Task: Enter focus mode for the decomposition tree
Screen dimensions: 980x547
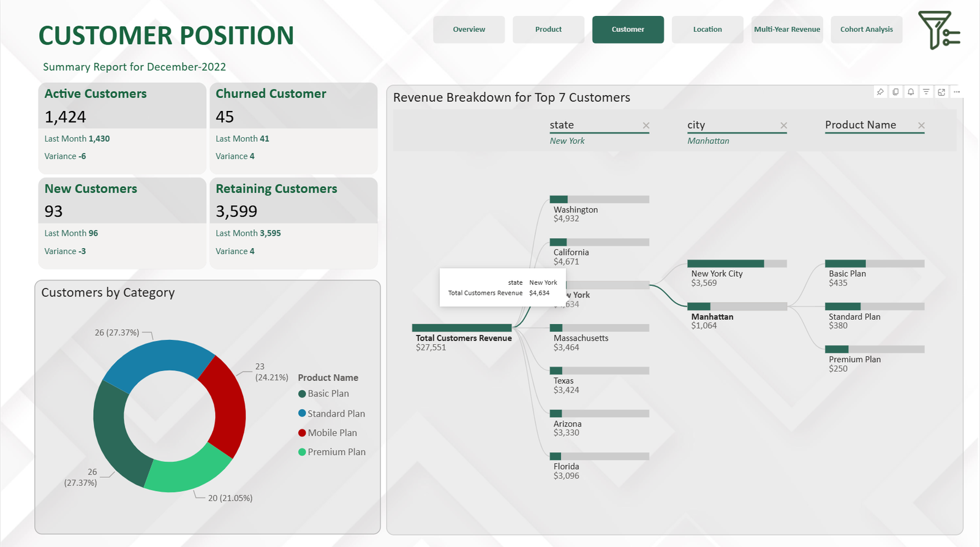Action: [x=941, y=92]
